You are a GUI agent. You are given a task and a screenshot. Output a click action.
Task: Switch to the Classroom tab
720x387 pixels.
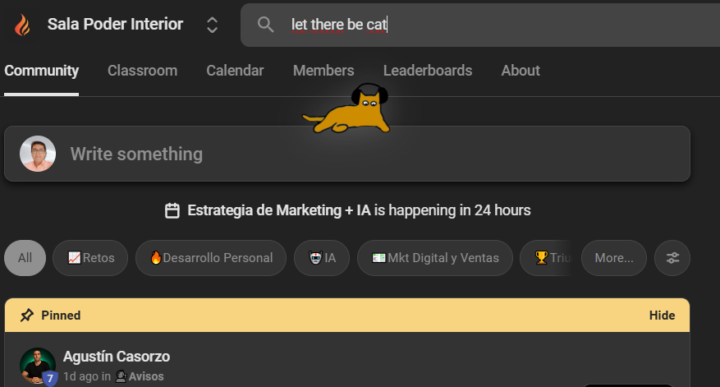pyautogui.click(x=142, y=71)
